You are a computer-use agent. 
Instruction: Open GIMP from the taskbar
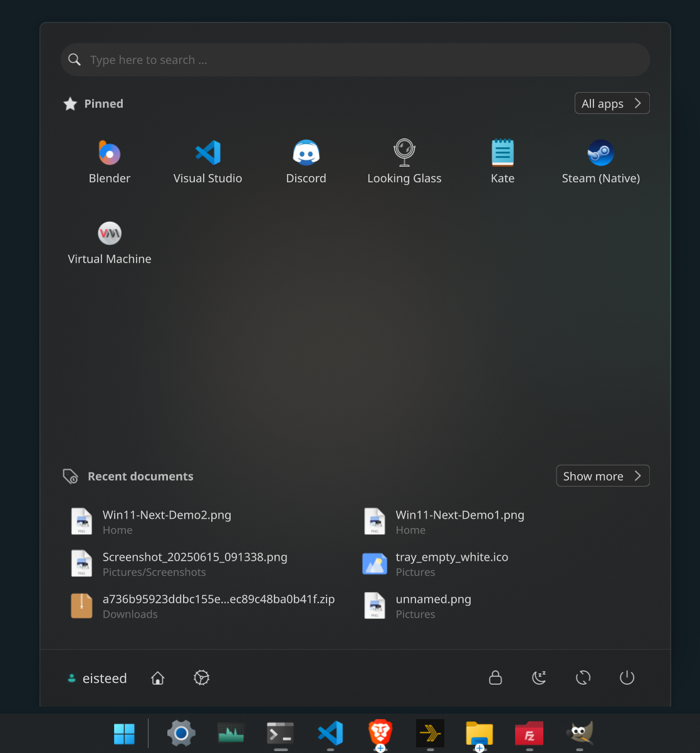(579, 733)
